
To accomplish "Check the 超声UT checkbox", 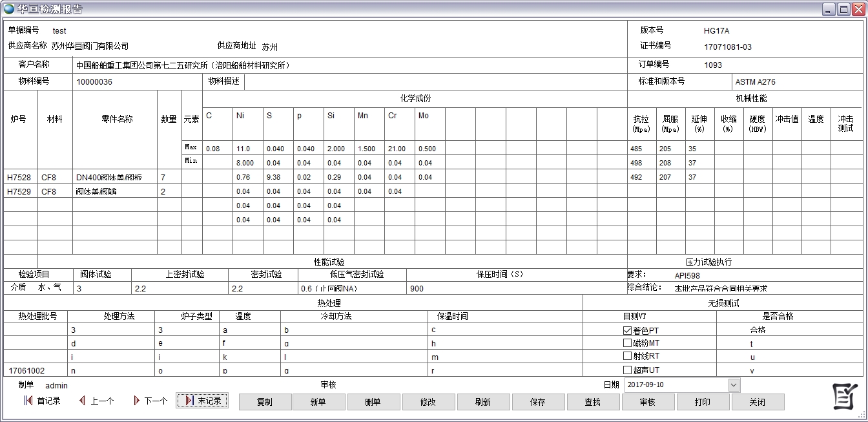I will pyautogui.click(x=627, y=370).
